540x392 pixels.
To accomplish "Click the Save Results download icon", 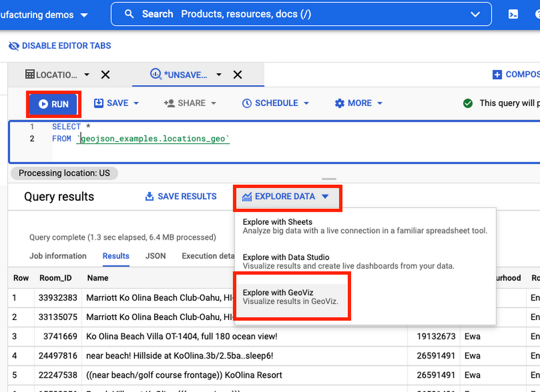I will (x=149, y=196).
